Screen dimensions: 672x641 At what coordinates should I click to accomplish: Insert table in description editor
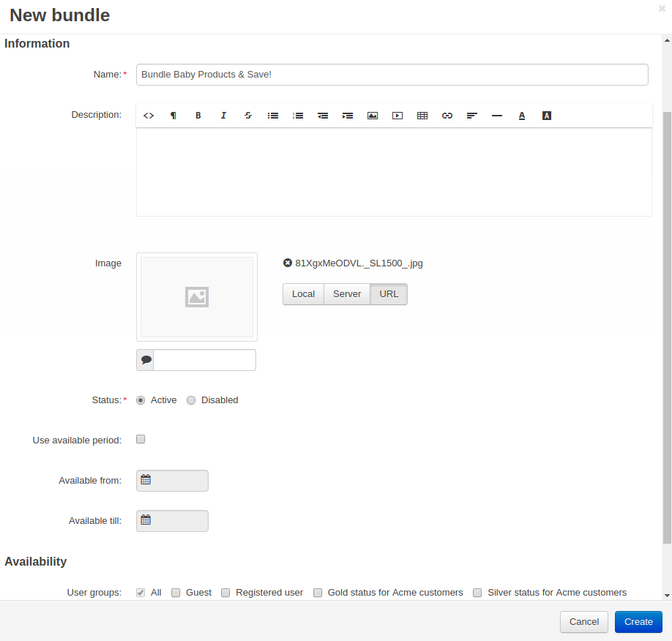422,116
